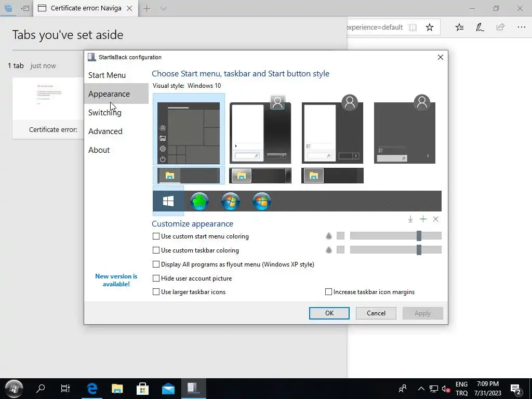Click the taskbar color drop icon
The height and width of the screenshot is (399, 532).
(x=329, y=250)
